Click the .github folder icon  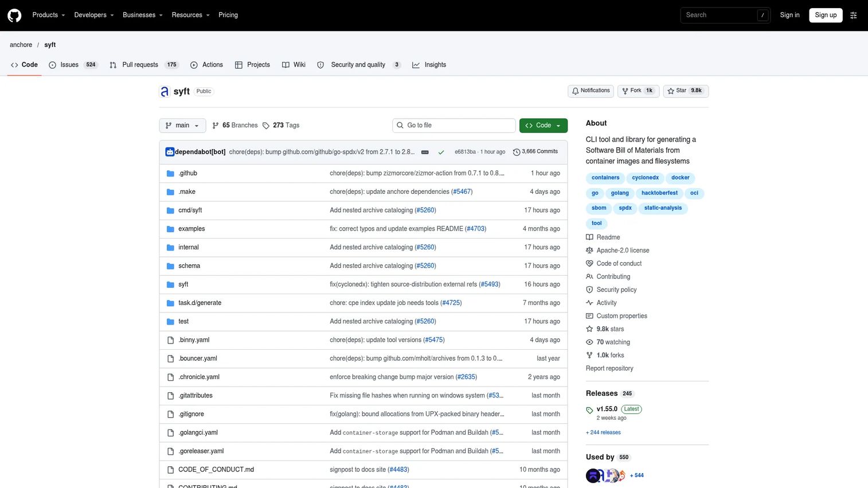(170, 173)
